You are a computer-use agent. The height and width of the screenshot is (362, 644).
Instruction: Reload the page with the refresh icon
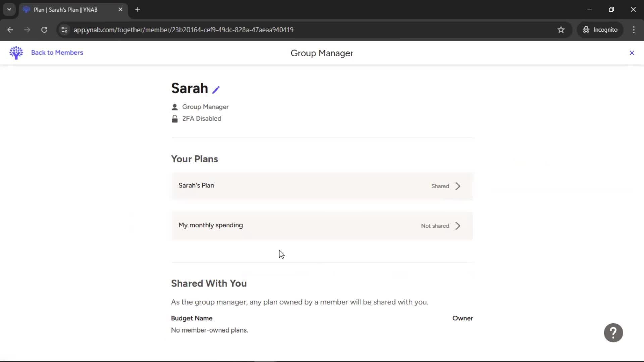pyautogui.click(x=44, y=30)
